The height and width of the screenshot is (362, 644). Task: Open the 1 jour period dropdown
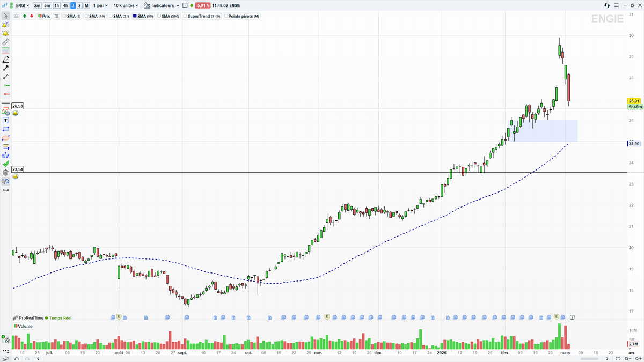pyautogui.click(x=100, y=5)
